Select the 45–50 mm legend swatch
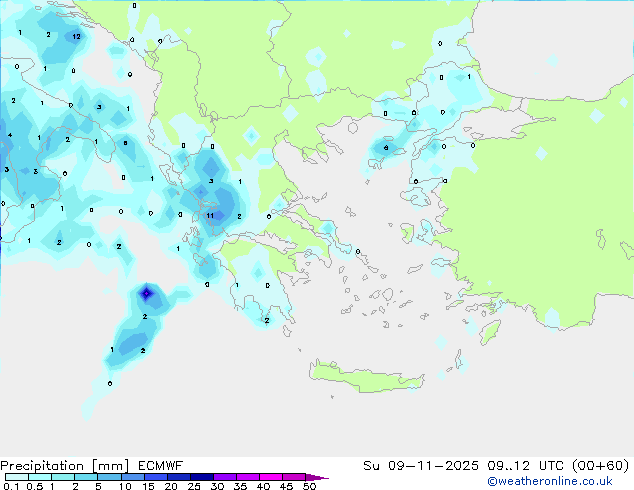 pos(294,477)
